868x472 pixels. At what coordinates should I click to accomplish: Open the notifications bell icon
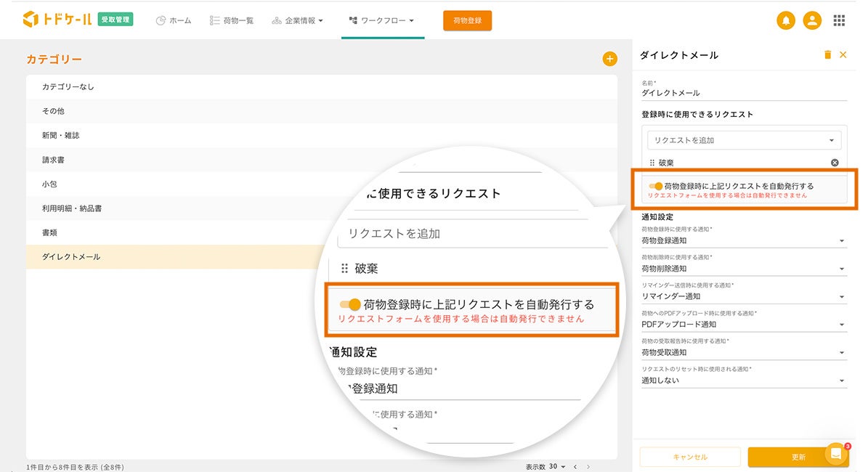coord(785,20)
